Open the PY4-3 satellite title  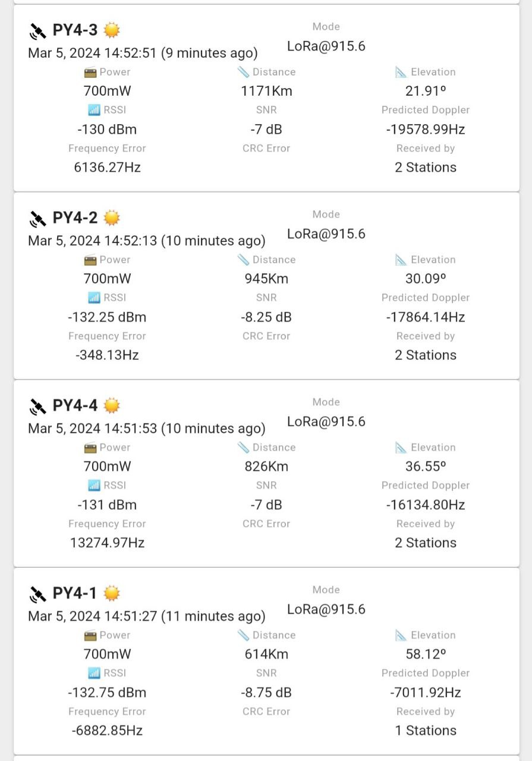[x=75, y=30]
